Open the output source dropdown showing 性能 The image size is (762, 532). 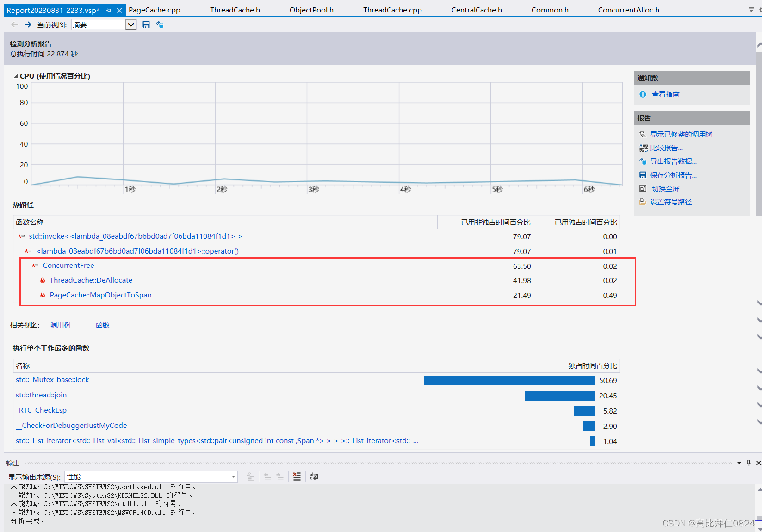pos(151,477)
